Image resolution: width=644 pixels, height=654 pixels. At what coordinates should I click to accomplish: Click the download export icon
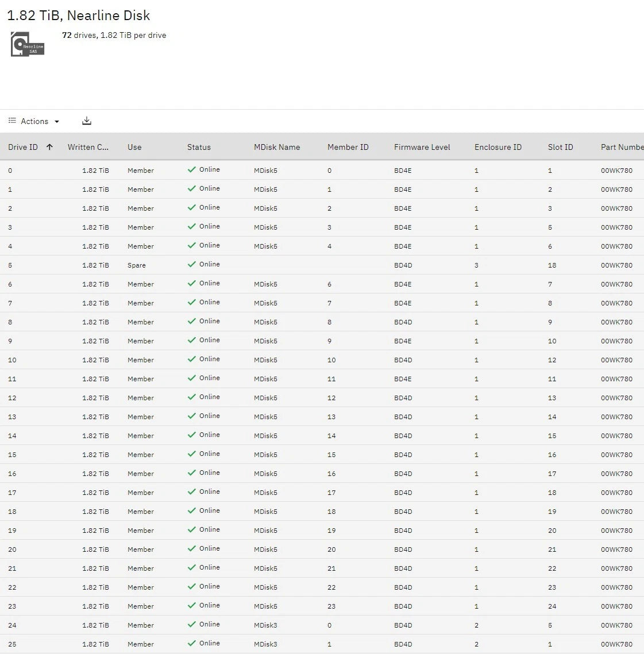[x=86, y=121]
